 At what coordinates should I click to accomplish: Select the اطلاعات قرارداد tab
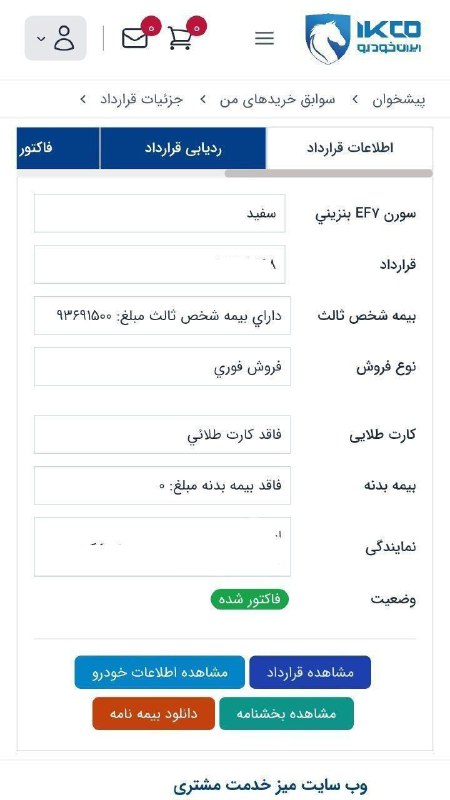(349, 148)
